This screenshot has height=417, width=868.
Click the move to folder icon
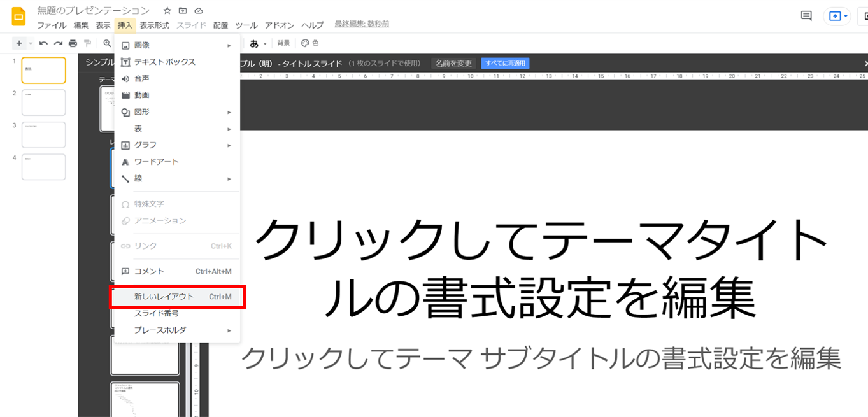coord(183,11)
